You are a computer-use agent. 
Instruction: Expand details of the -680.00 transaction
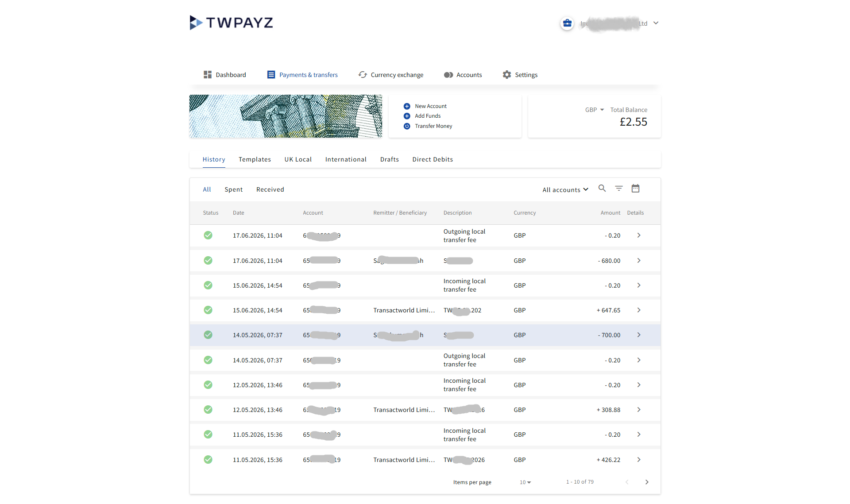click(639, 261)
